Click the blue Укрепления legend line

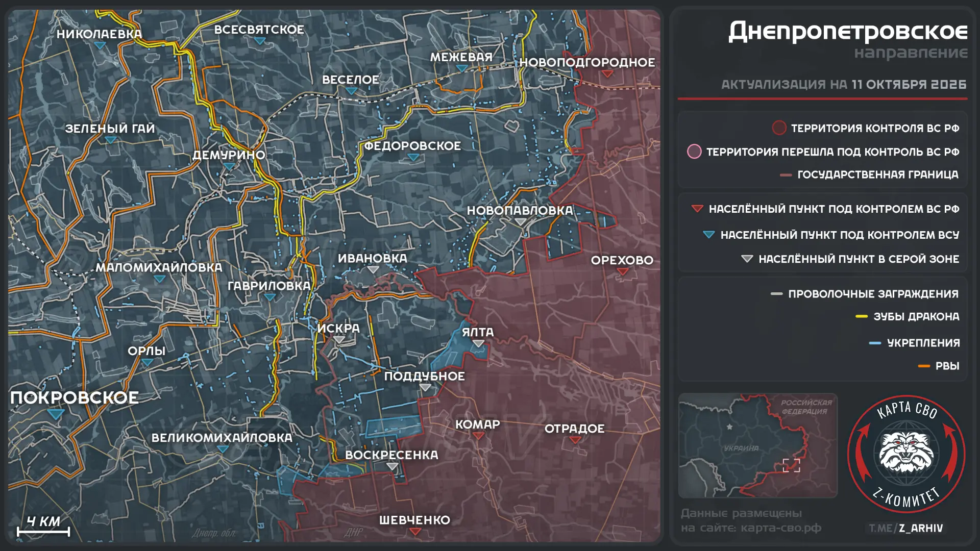pyautogui.click(x=875, y=343)
